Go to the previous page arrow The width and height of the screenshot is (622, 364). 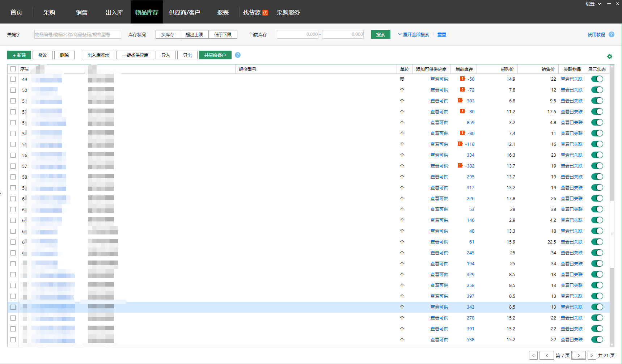(x=547, y=355)
